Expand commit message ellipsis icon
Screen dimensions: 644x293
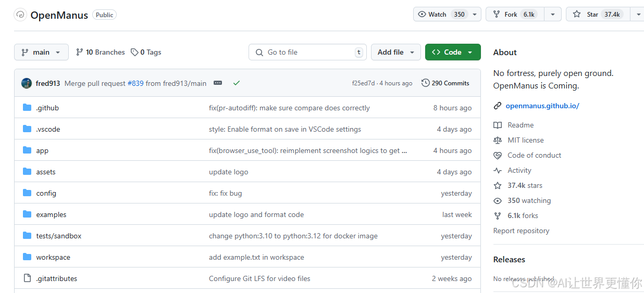(218, 83)
